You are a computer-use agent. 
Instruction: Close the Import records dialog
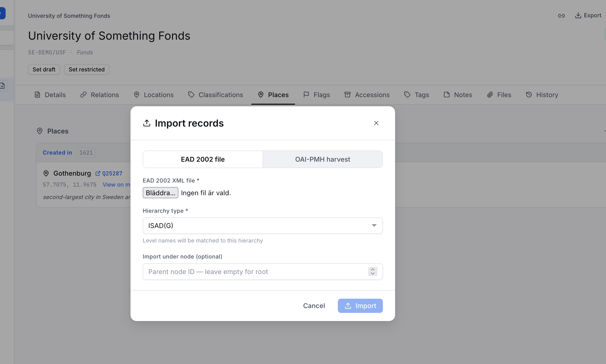(376, 123)
